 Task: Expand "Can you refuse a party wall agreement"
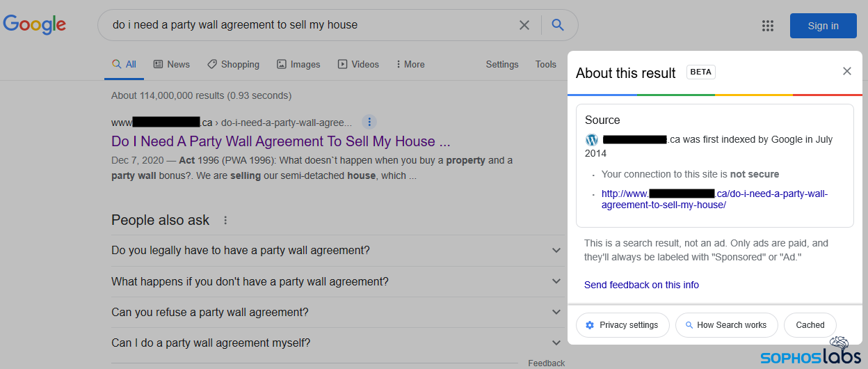(556, 312)
